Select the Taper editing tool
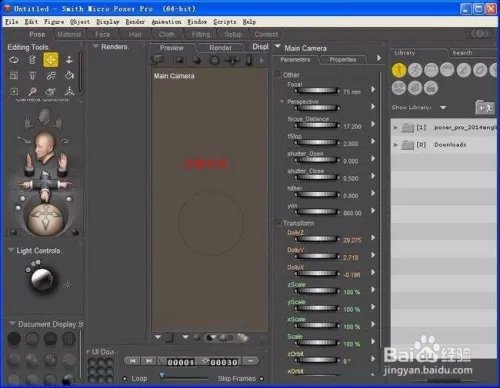 (32, 76)
